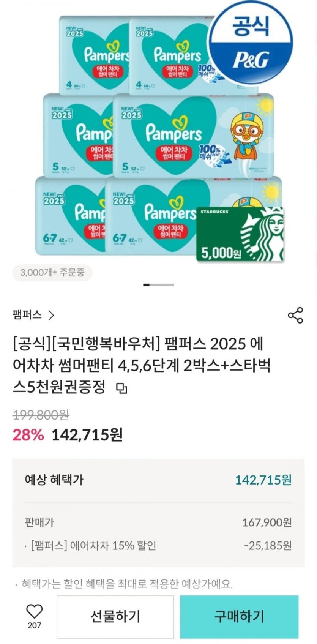Open the 팸퍼스 brand page link
Viewport: 317px width, 644px height.
pos(27,315)
